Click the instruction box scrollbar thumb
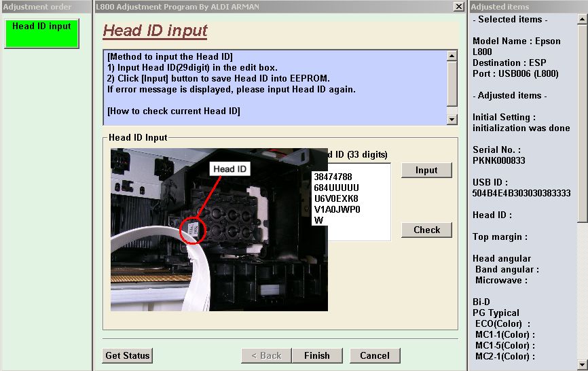 pyautogui.click(x=452, y=82)
